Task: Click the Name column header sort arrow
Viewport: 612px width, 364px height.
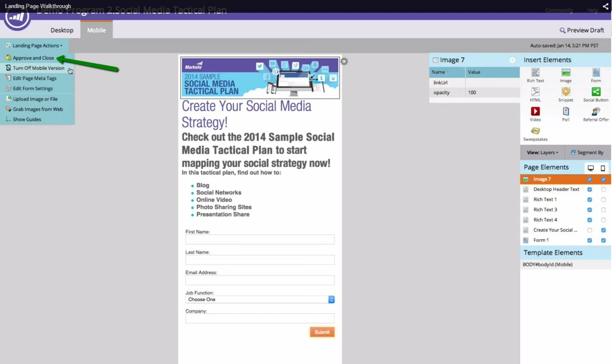Action: 447,73
